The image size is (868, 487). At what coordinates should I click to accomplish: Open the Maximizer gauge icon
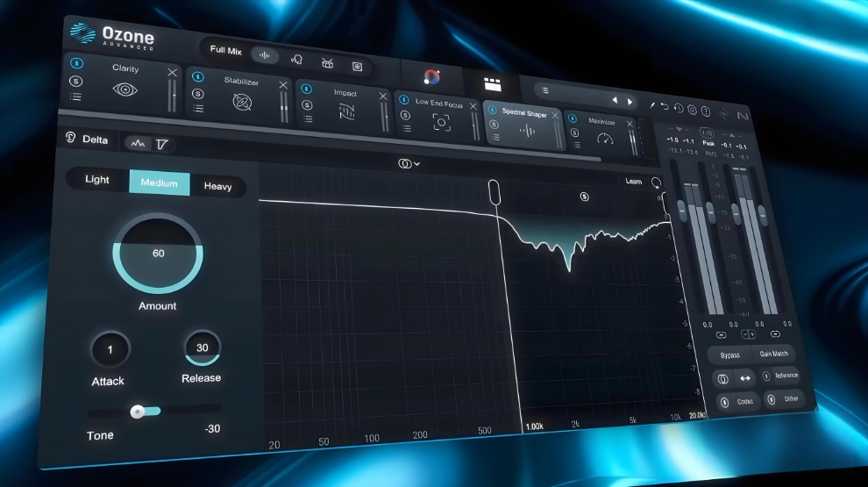[x=605, y=139]
